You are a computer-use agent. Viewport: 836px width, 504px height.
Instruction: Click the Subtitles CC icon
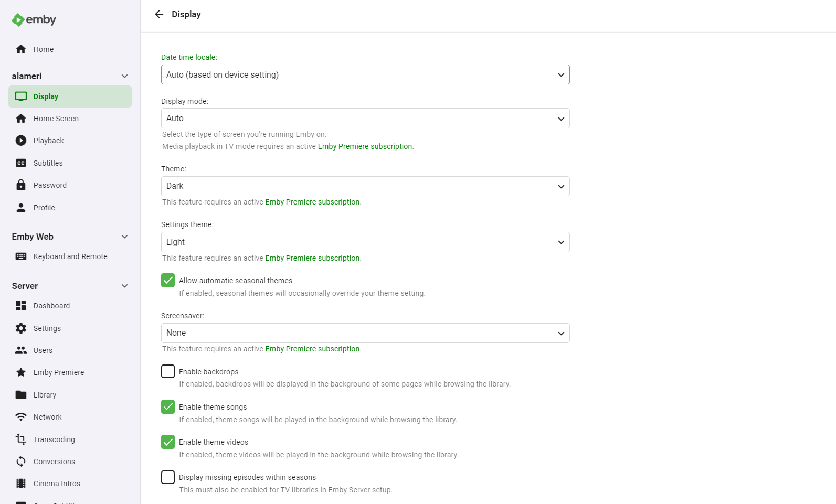click(21, 163)
